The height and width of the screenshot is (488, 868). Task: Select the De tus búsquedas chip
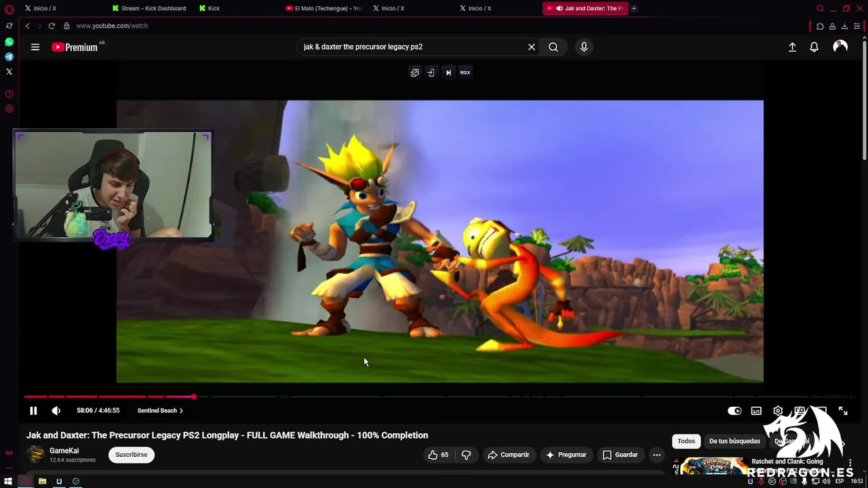(x=734, y=441)
